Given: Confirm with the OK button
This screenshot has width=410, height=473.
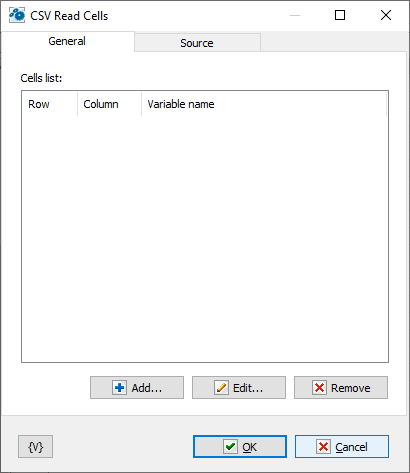Looking at the screenshot, I should click(x=240, y=447).
